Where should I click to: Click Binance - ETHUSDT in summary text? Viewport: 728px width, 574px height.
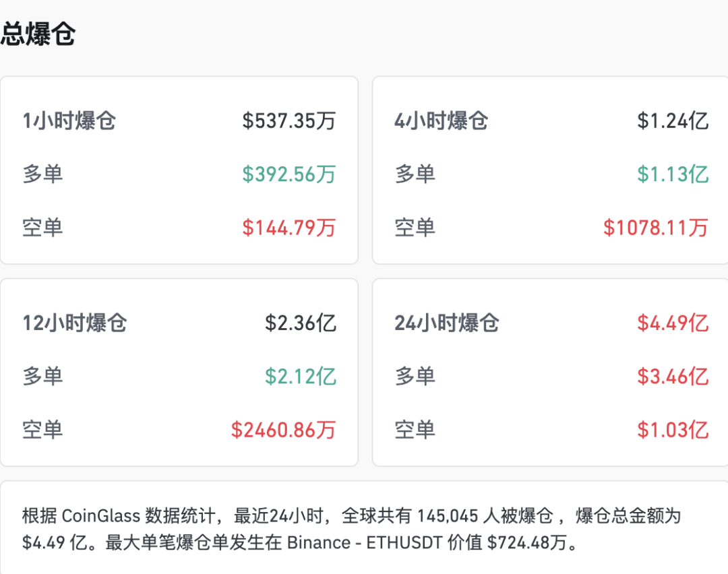(x=365, y=542)
